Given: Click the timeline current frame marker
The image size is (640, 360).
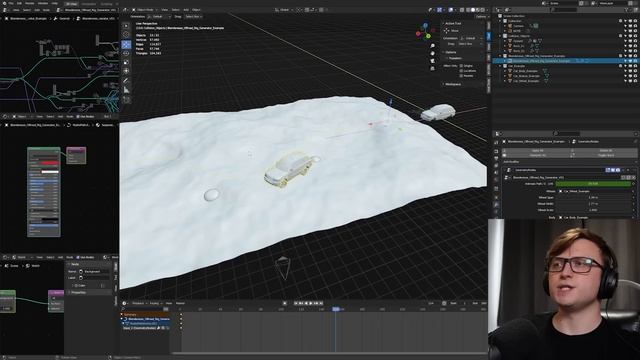Looking at the screenshot, I should pos(336,309).
